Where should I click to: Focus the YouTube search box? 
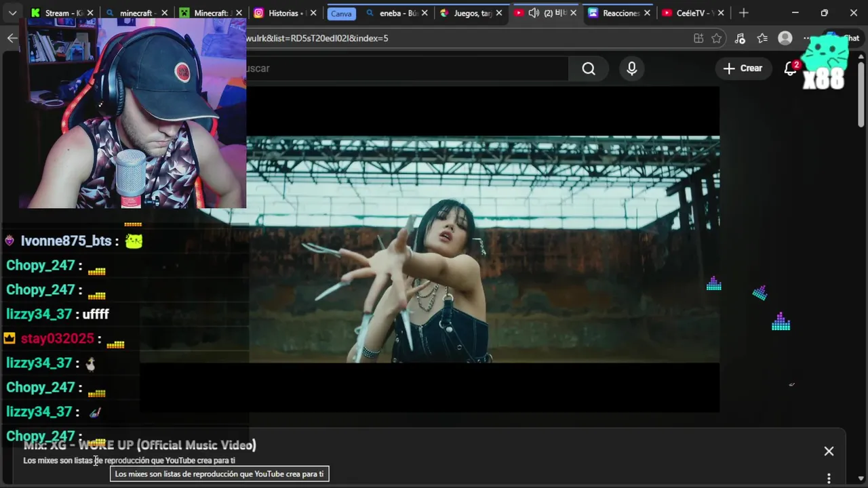pyautogui.click(x=407, y=68)
